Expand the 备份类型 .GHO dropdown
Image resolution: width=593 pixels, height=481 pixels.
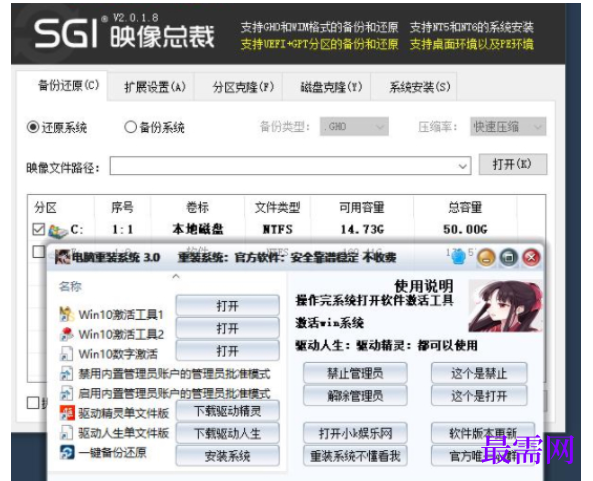[354, 127]
